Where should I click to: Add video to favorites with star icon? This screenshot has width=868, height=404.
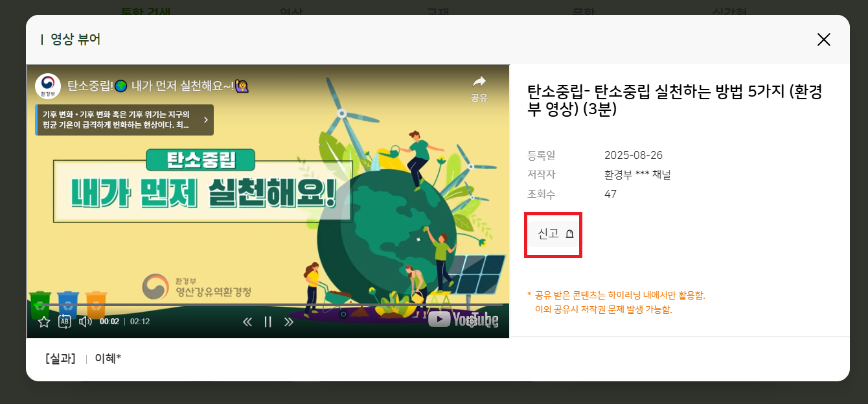[x=43, y=322]
